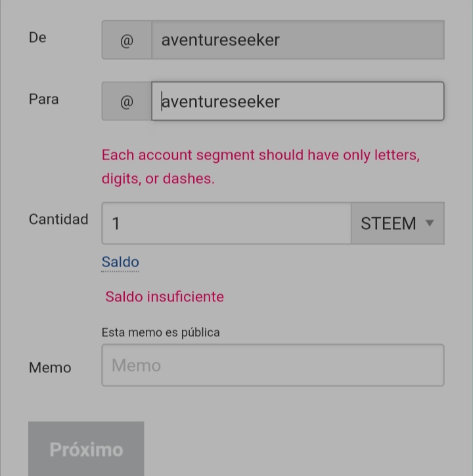
Task: Click into the Memo text box
Action: 273,365
